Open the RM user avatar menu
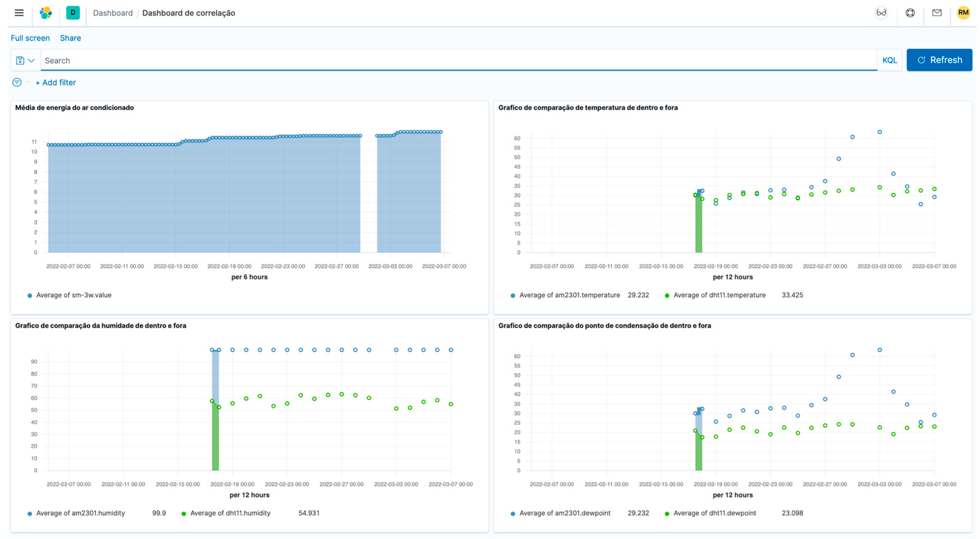This screenshot has width=980, height=539. [963, 13]
